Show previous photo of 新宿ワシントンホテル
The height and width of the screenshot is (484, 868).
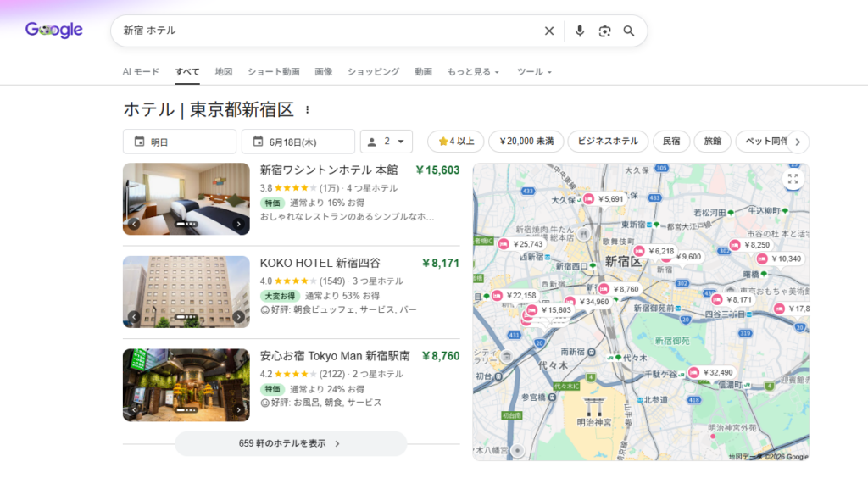pos(135,224)
